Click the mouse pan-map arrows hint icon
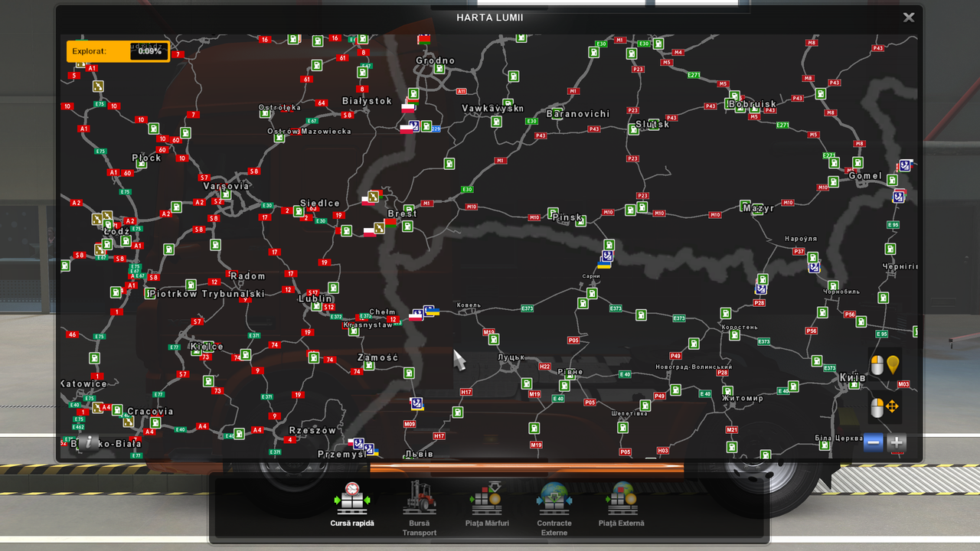The image size is (980, 551). coord(885,406)
